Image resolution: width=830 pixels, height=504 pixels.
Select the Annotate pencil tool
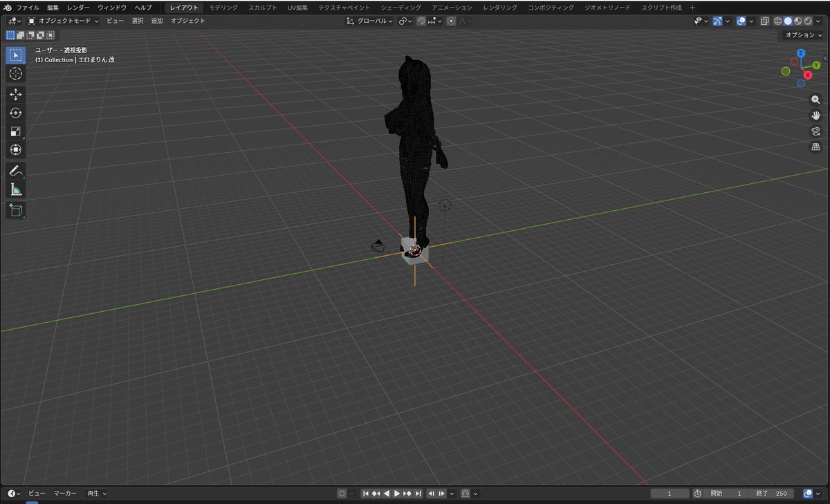(16, 171)
